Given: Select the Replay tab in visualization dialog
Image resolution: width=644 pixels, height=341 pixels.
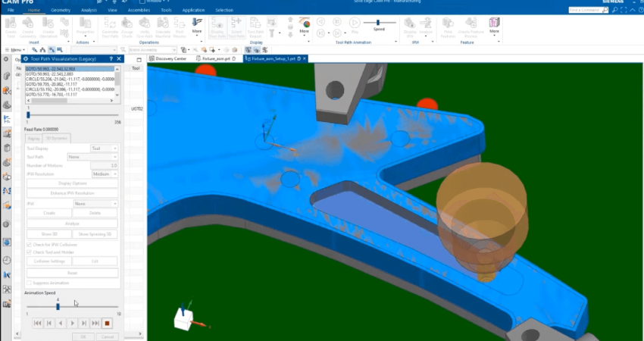Looking at the screenshot, I should click(x=34, y=139).
